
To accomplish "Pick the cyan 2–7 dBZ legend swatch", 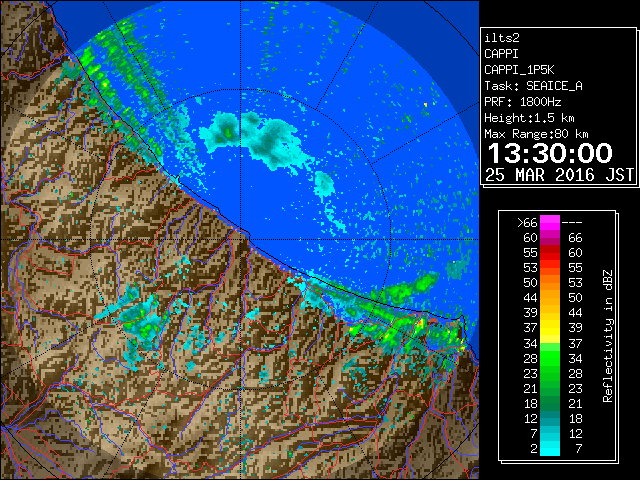I will coord(550,448).
